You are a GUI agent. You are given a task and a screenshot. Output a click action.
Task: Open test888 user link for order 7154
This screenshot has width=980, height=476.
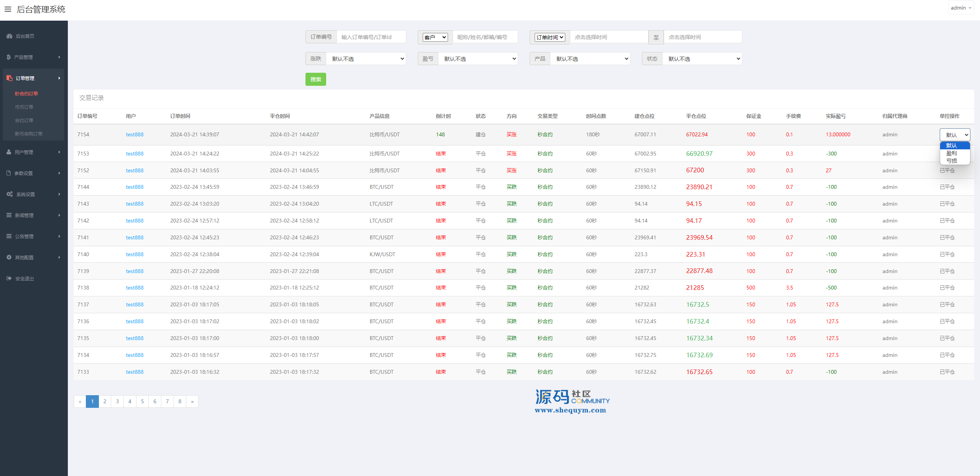click(135, 134)
